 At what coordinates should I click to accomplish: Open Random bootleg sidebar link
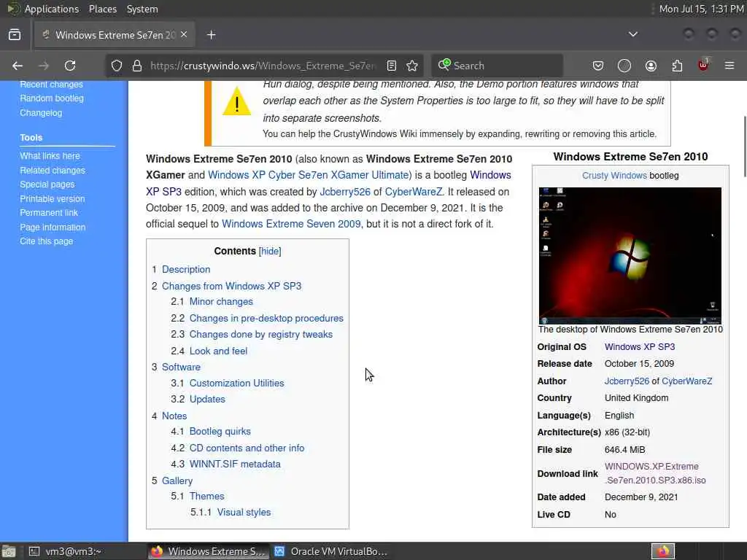[x=52, y=98]
